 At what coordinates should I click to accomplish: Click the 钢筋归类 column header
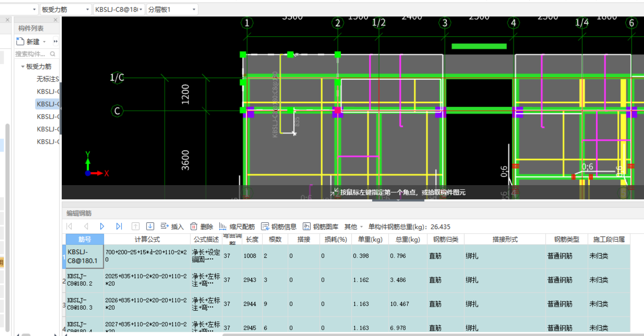click(446, 239)
